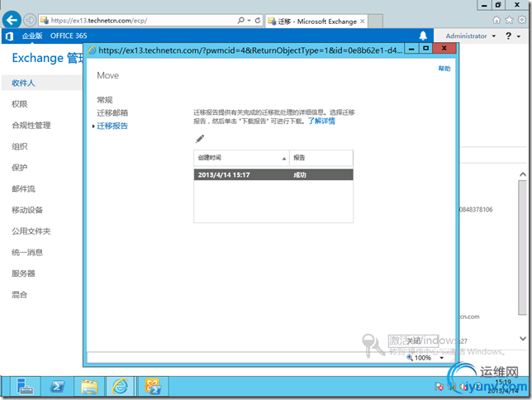The width and height of the screenshot is (532, 400).
Task: Click the zoom magnifier icon at 100%
Action: point(410,358)
